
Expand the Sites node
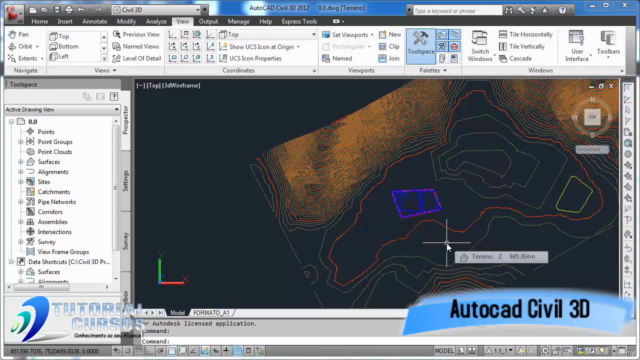tap(20, 182)
